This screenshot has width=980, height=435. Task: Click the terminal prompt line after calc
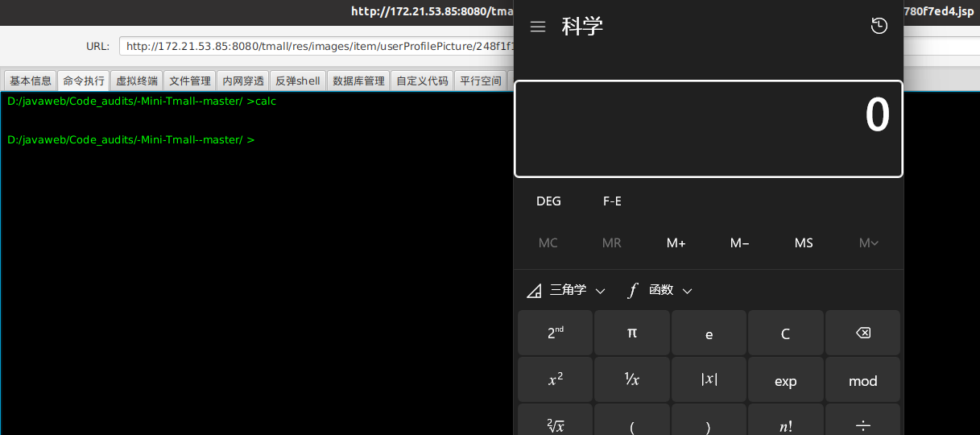coord(131,140)
